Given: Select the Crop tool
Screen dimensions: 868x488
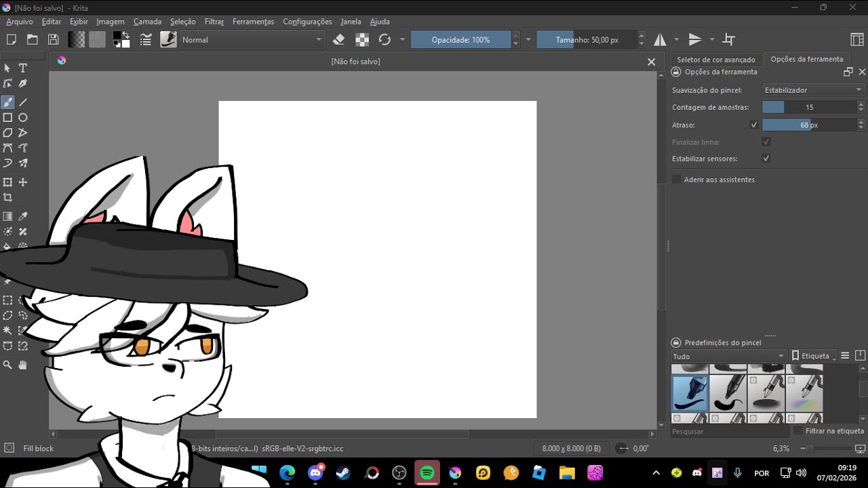Looking at the screenshot, I should click(7, 198).
